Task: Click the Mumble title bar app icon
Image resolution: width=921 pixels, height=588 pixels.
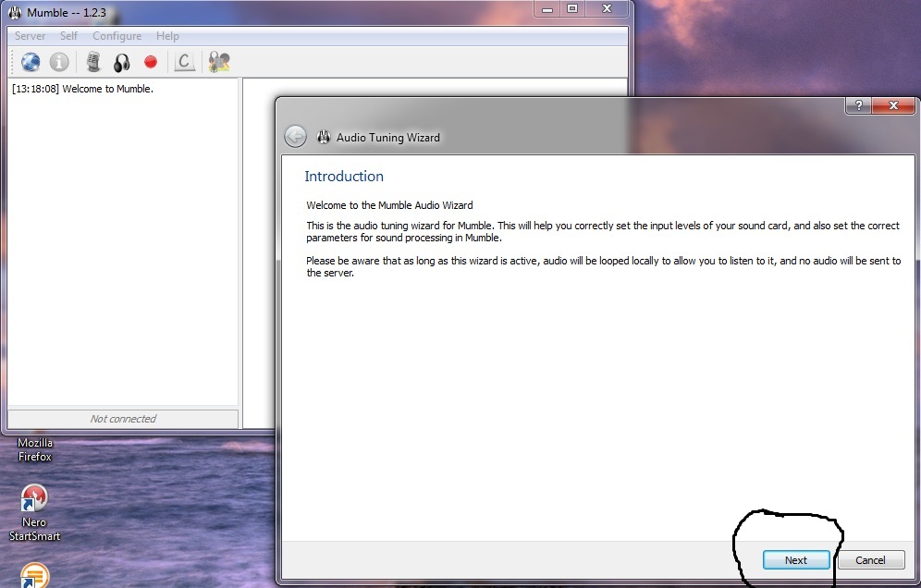Action: [15, 12]
